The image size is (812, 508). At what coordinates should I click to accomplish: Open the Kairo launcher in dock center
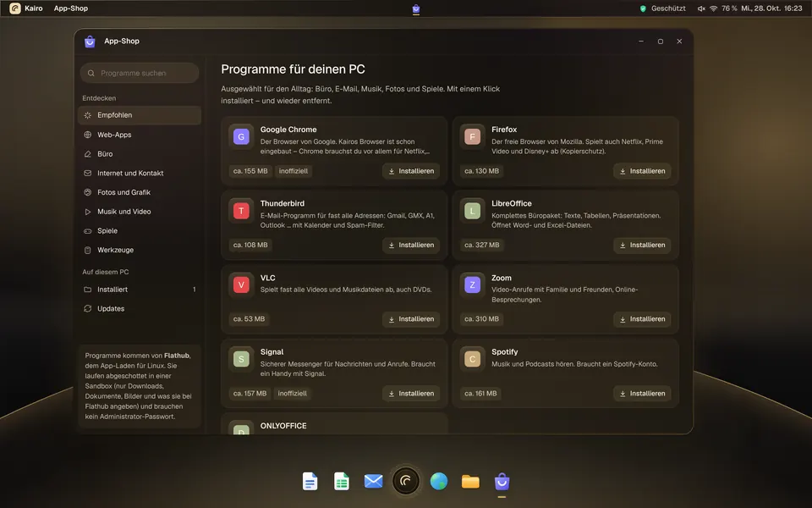[406, 482]
